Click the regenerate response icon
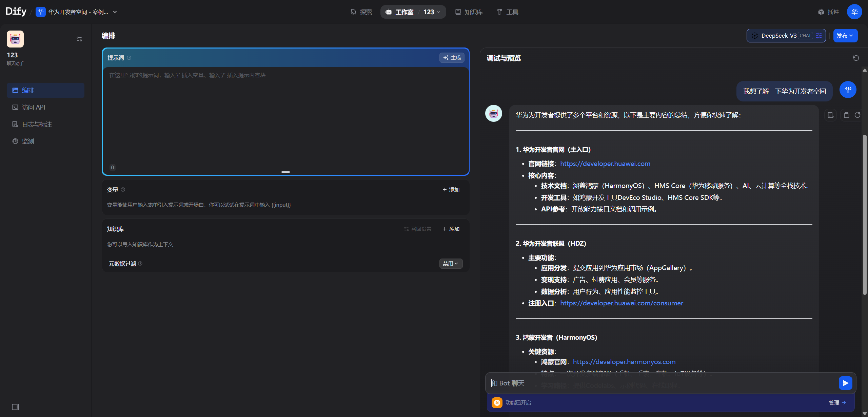 pos(857,115)
